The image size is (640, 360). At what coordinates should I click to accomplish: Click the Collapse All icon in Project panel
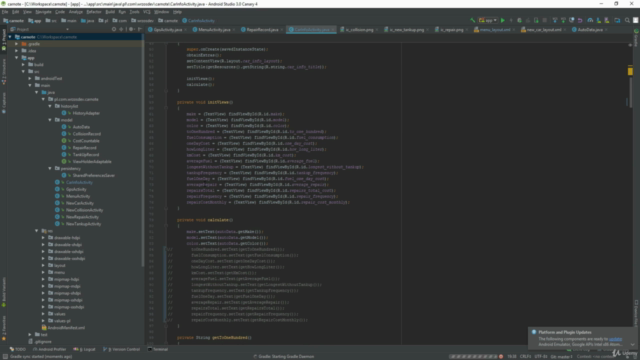(121, 29)
